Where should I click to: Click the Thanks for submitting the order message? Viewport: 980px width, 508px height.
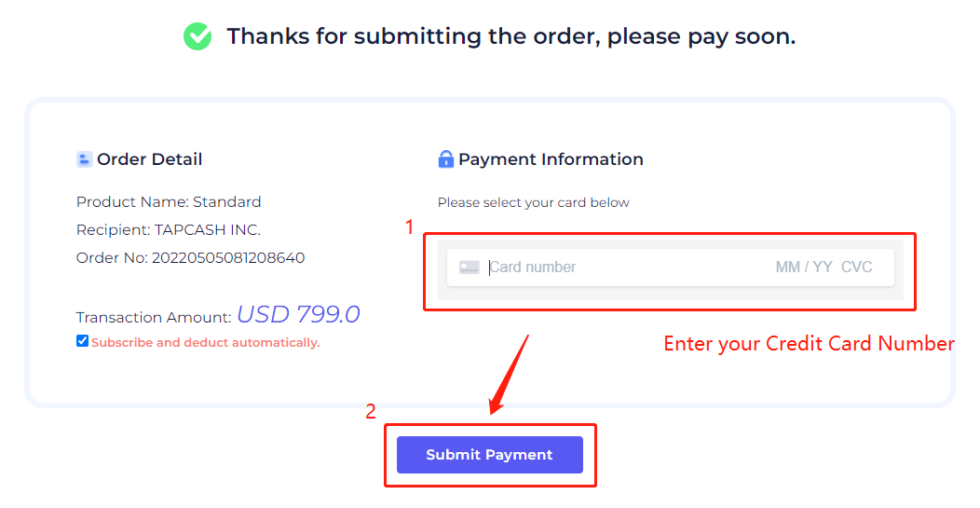511,36
